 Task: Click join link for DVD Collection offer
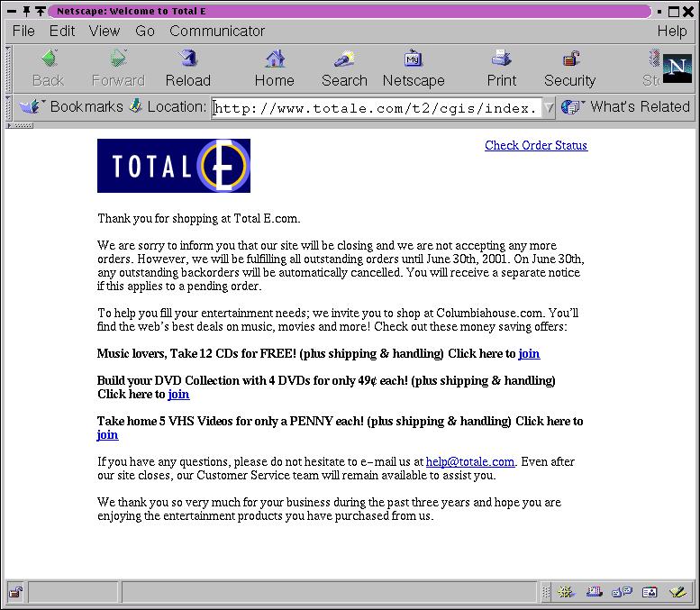pyautogui.click(x=178, y=395)
